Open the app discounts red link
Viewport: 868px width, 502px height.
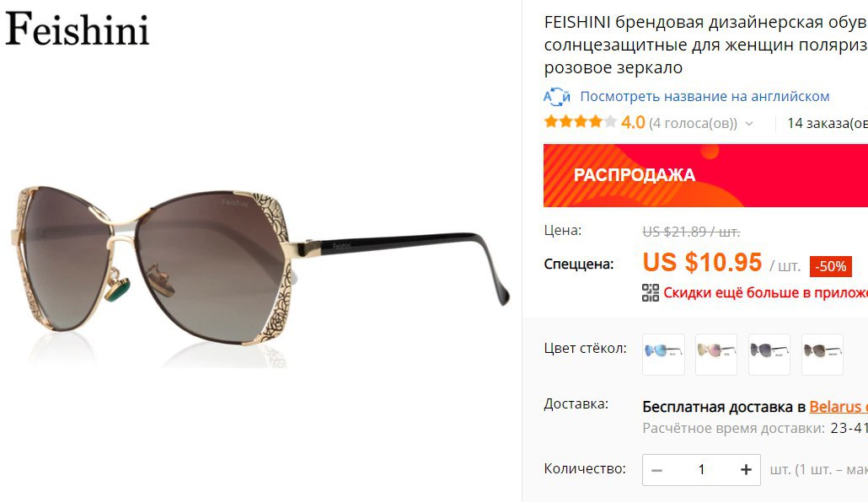click(x=765, y=293)
